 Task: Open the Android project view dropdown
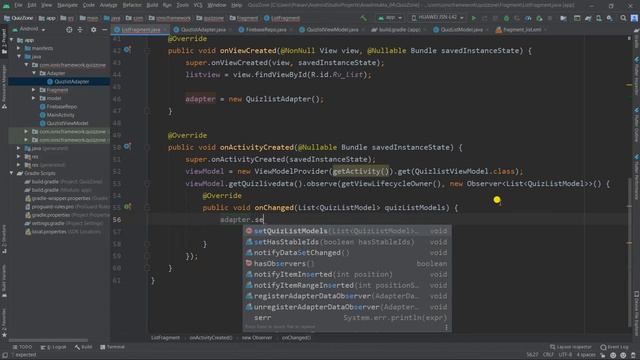click(29, 29)
